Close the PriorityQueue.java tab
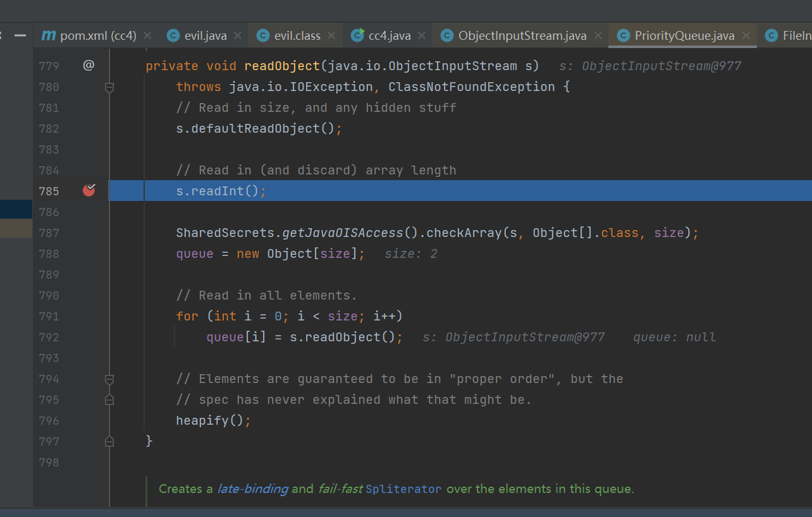The image size is (812, 517). pos(746,35)
